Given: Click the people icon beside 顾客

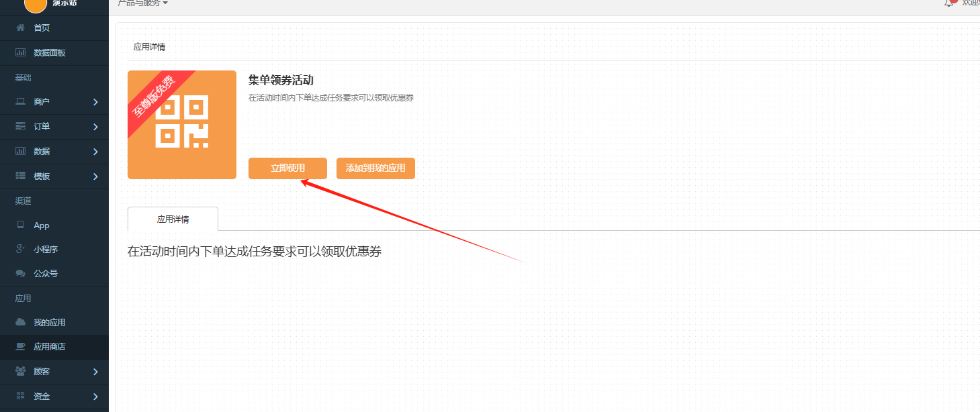Looking at the screenshot, I should coord(20,371).
